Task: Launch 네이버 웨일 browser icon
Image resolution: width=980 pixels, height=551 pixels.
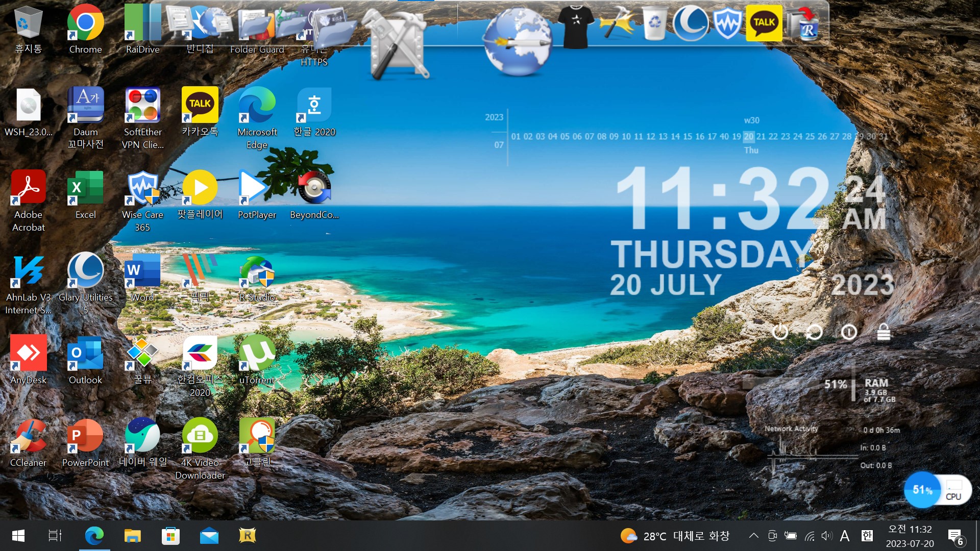Action: click(142, 436)
